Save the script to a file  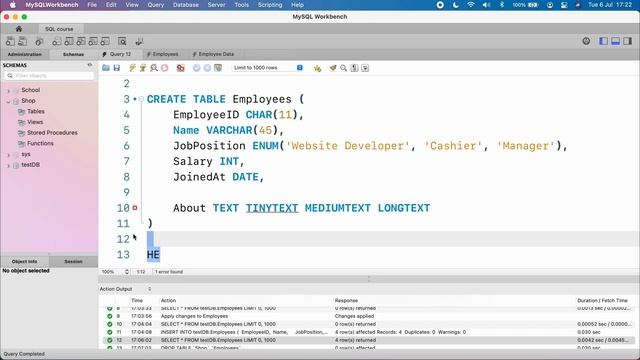[117, 68]
